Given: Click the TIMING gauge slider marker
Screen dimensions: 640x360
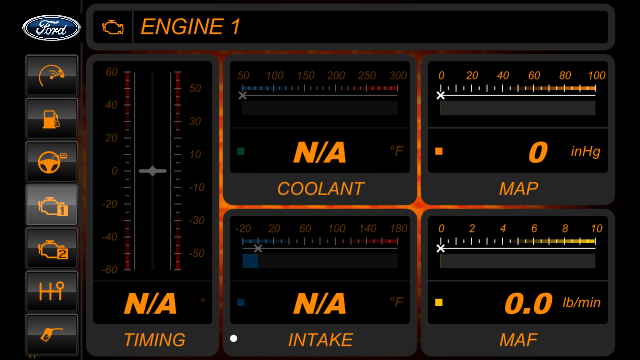Looking at the screenshot, I should click(x=153, y=171).
